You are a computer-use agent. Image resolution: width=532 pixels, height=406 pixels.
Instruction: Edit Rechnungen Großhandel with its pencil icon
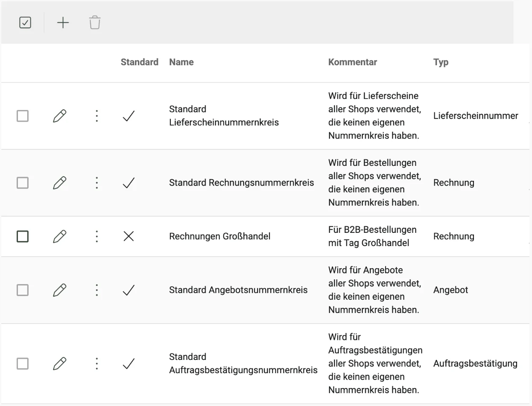pos(60,236)
